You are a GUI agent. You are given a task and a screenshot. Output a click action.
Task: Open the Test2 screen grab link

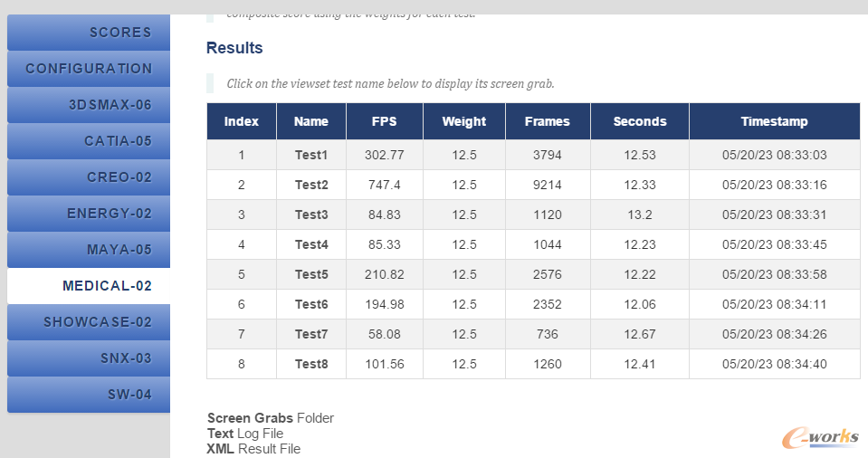point(311,185)
